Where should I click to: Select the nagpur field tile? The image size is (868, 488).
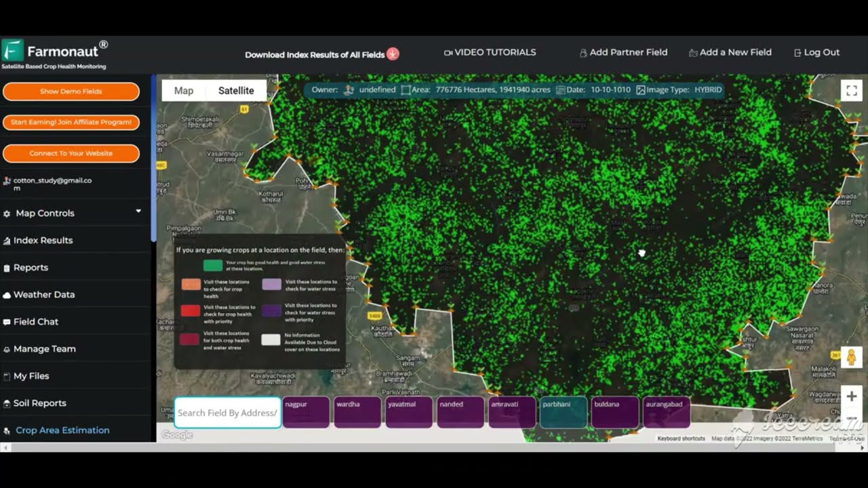[306, 412]
